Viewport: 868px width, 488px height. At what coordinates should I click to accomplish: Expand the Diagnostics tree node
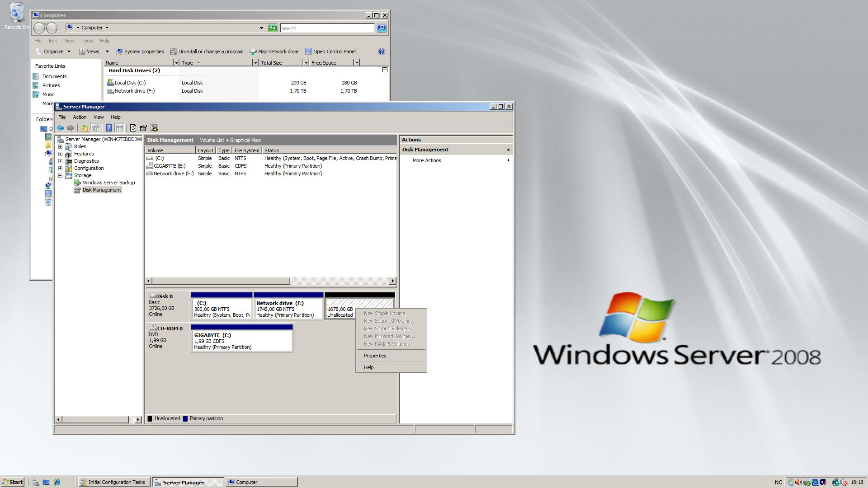(61, 161)
